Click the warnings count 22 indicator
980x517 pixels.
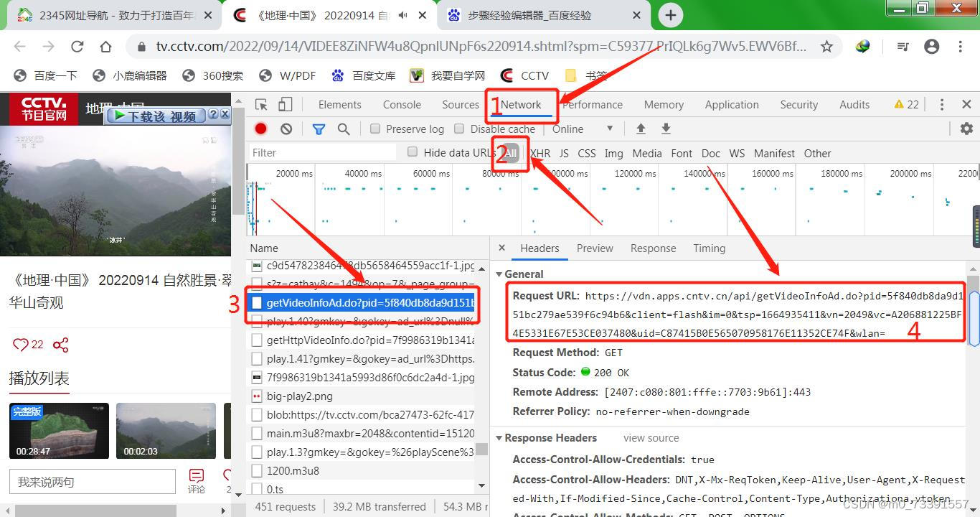pos(906,105)
